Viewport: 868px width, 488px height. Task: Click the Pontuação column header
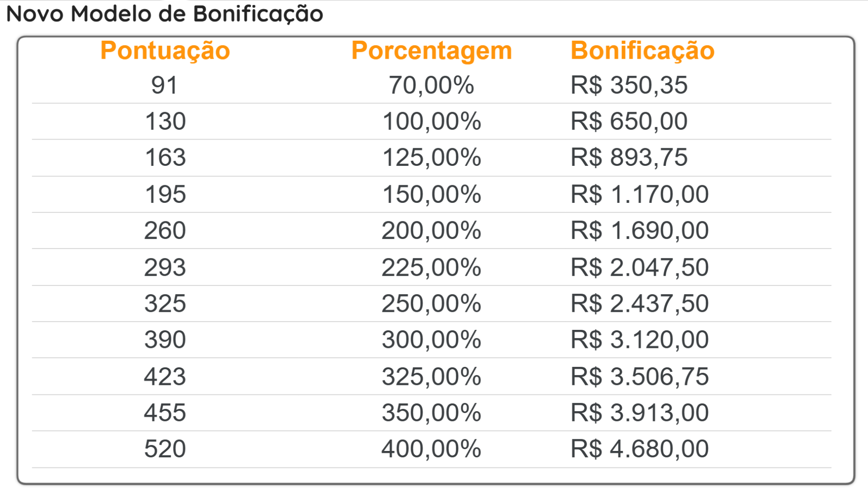click(165, 50)
